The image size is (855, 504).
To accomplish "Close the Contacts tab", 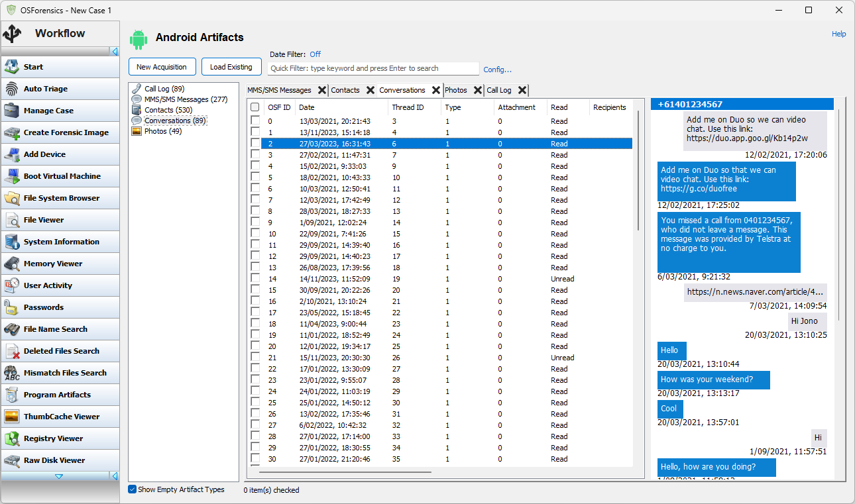I will [x=370, y=90].
